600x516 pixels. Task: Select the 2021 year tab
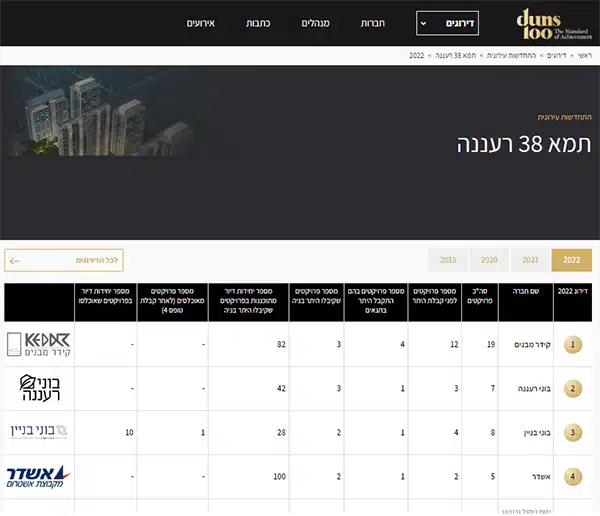[530, 260]
